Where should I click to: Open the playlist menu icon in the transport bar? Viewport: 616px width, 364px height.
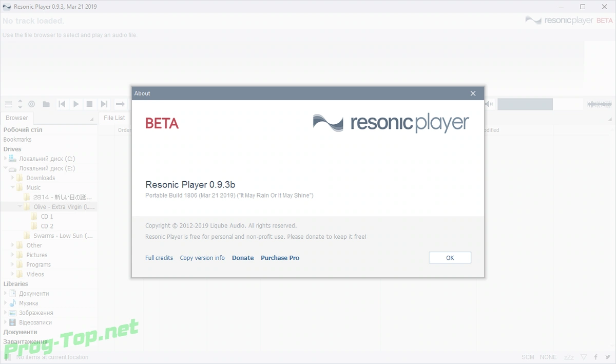pos(9,104)
